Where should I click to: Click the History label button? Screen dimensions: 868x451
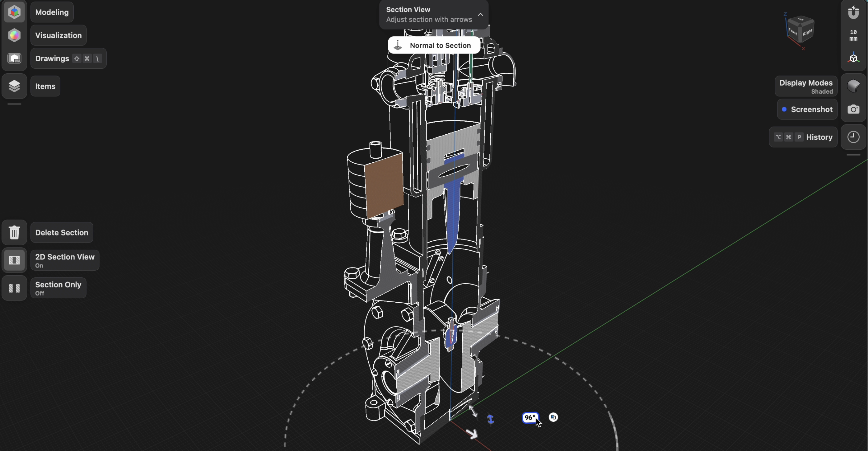pyautogui.click(x=803, y=137)
